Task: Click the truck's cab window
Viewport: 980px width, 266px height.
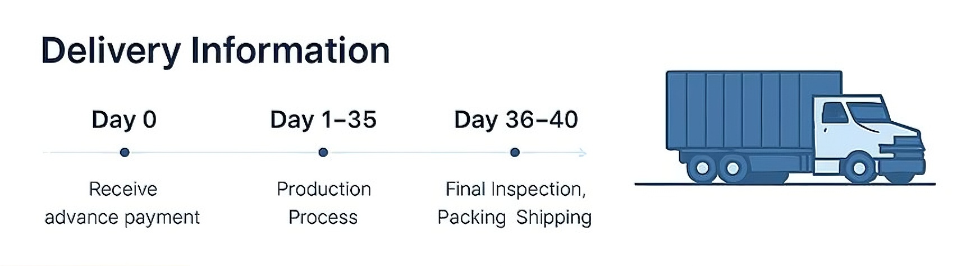Action: [835, 114]
